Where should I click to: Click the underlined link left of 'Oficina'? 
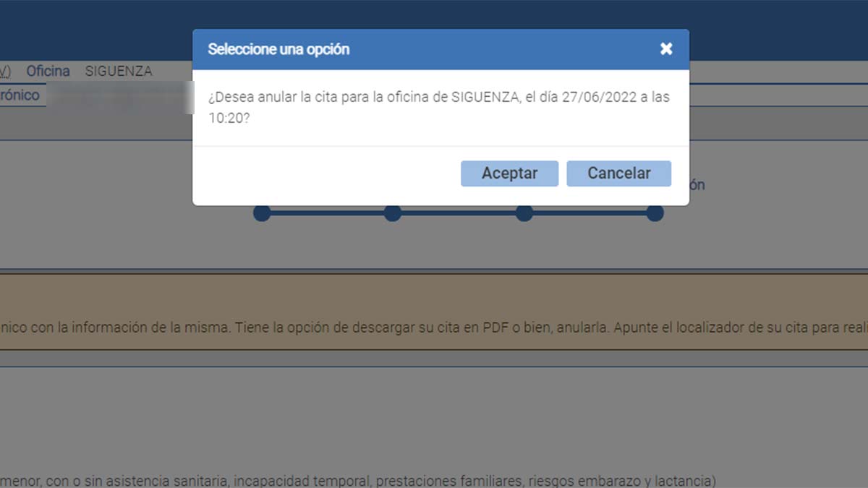coord(5,71)
